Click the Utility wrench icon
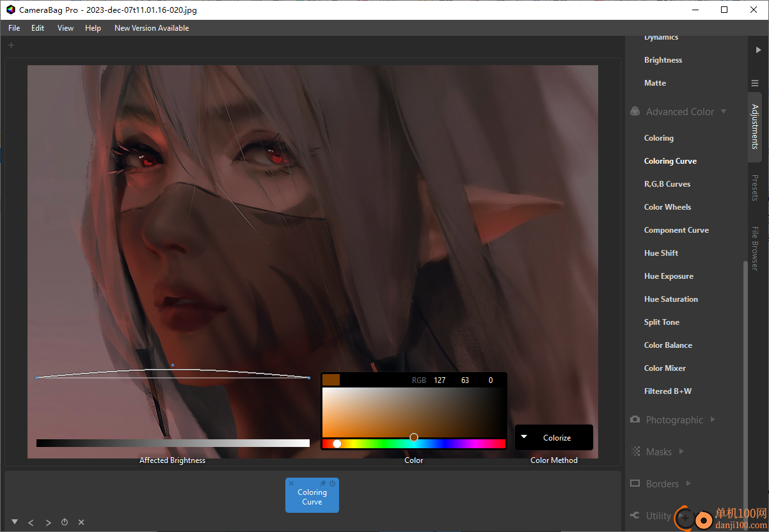769x532 pixels. [635, 515]
